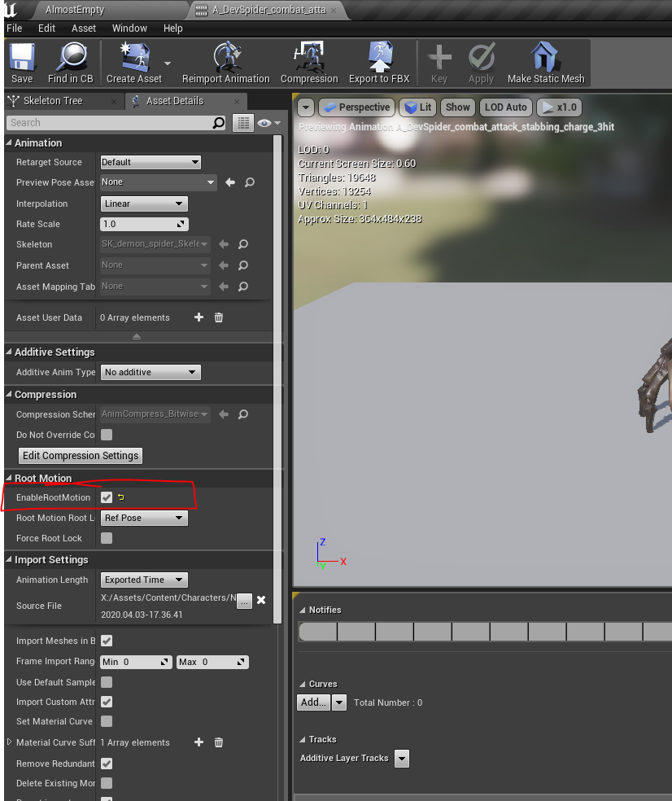Click the Notifies timeline track
672x801 pixels.
click(x=484, y=632)
